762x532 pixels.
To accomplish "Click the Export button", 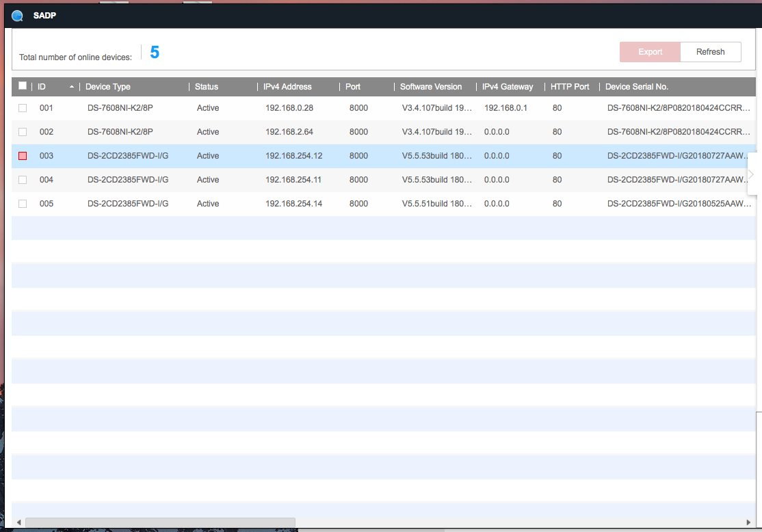I will (x=649, y=51).
